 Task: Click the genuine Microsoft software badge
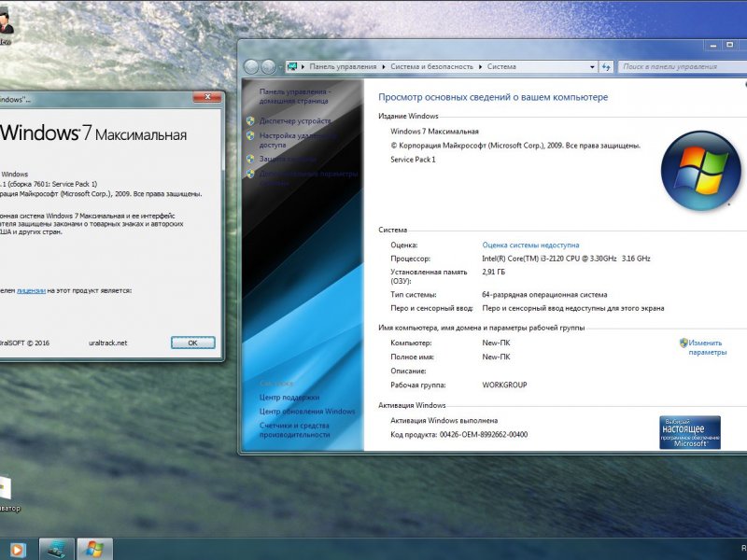(x=690, y=432)
